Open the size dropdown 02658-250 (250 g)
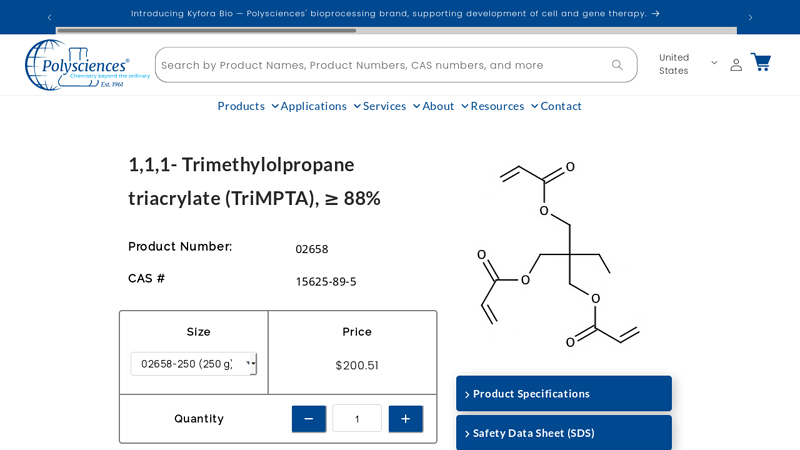This screenshot has width=800, height=450. click(x=193, y=364)
